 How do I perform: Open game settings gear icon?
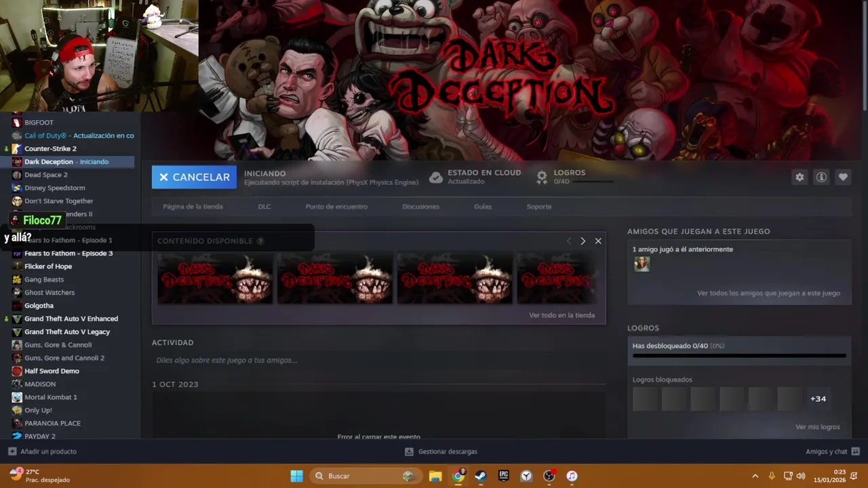[800, 177]
